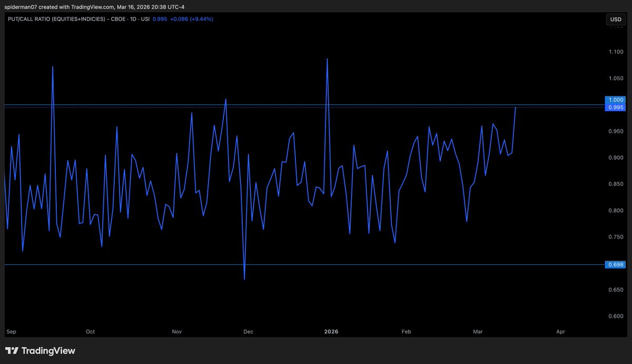Click the 0.850 price axis label
The width and height of the screenshot is (632, 364).
coord(616,184)
